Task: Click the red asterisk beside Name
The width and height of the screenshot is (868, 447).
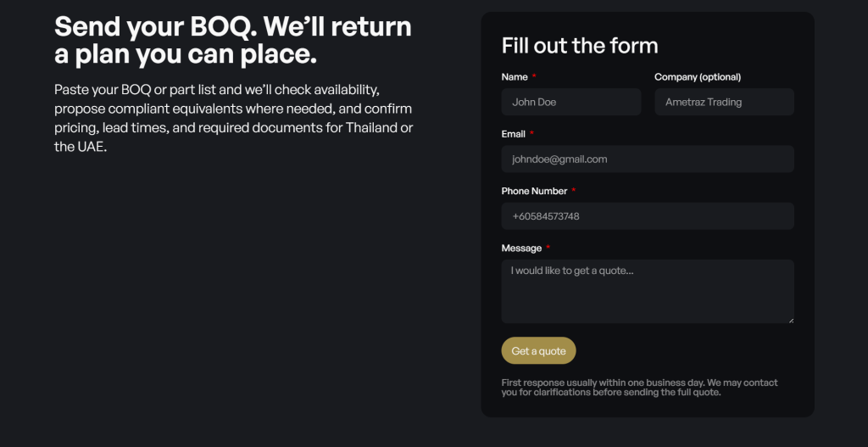Action: pos(534,77)
